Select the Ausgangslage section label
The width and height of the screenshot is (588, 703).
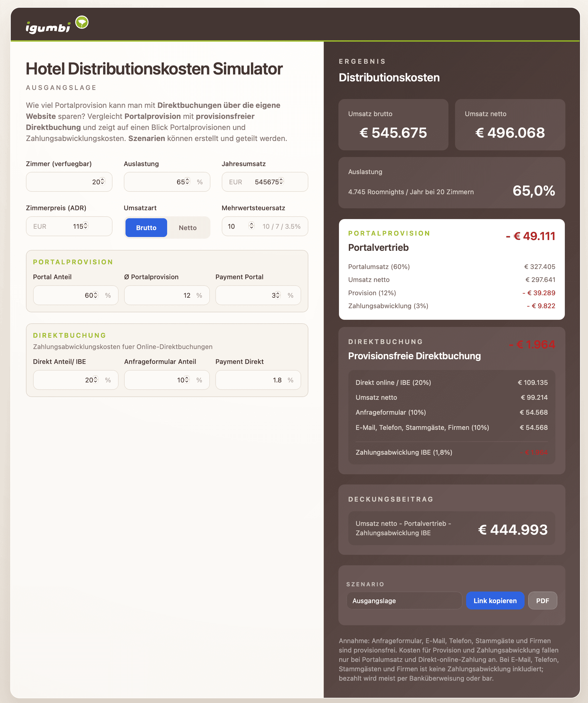click(61, 87)
